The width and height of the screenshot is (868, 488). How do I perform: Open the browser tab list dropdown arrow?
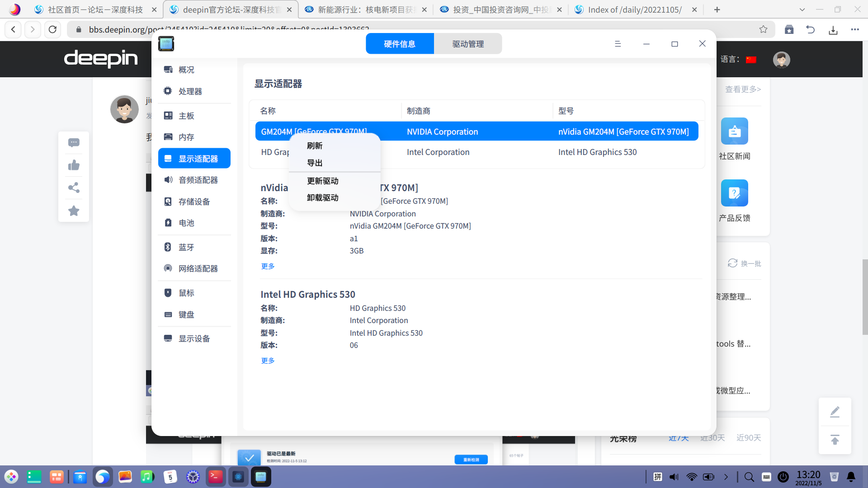[802, 9]
